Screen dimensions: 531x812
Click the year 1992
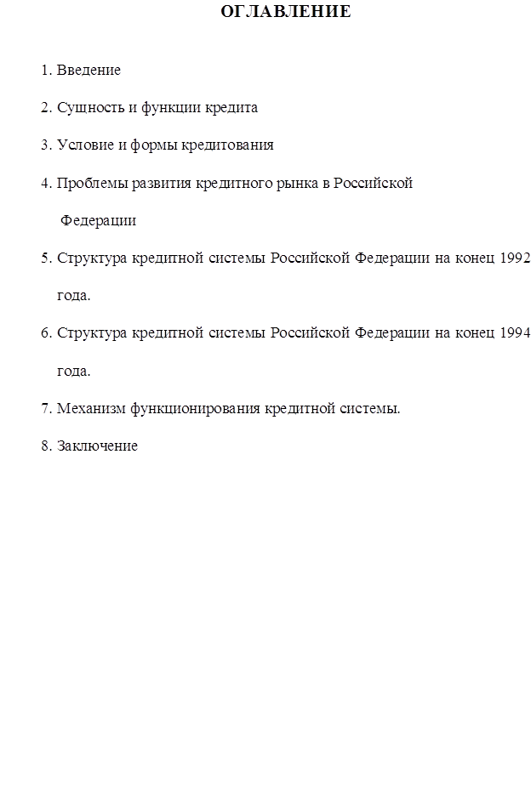coord(515,258)
